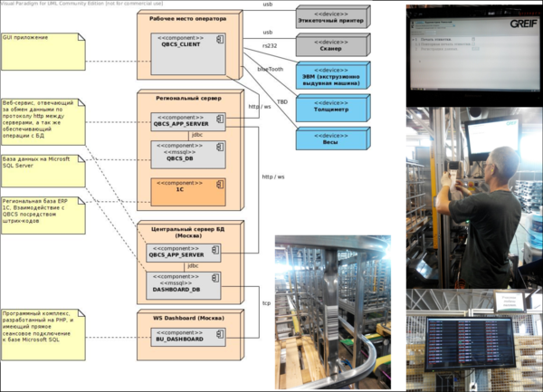Open the dashboard monitor photo
This screenshot has width=543, height=392.
click(474, 339)
